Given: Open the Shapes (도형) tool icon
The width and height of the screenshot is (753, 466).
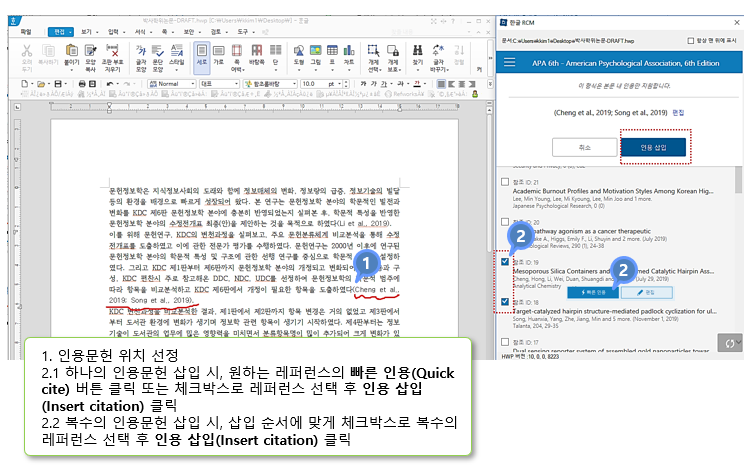Looking at the screenshot, I should (x=299, y=53).
